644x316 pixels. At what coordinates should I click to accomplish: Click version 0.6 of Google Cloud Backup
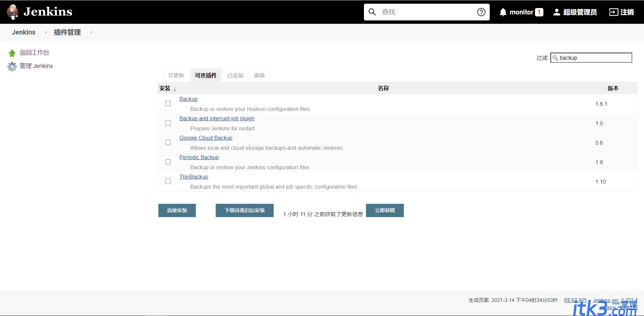pos(599,143)
